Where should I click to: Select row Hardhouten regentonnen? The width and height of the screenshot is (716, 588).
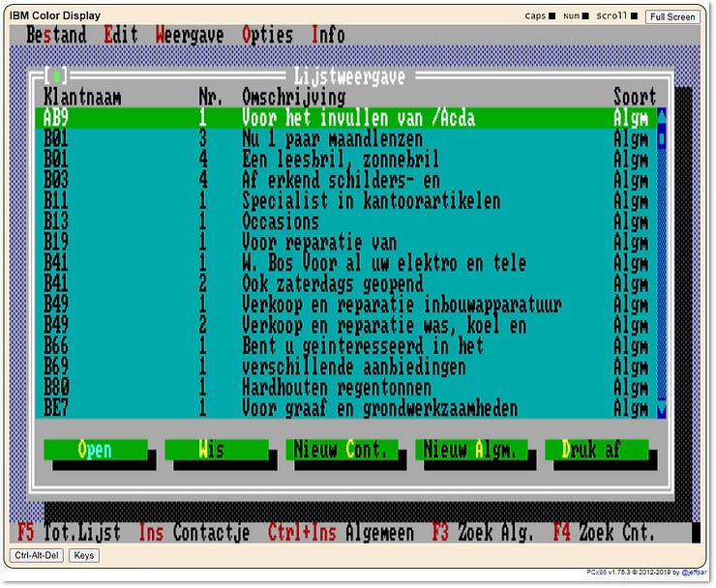[345, 388]
